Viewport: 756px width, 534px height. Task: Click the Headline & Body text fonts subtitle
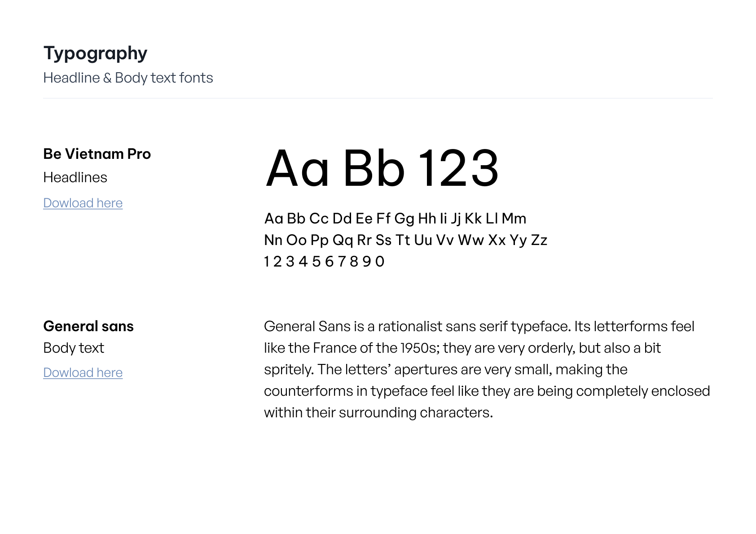pos(128,78)
